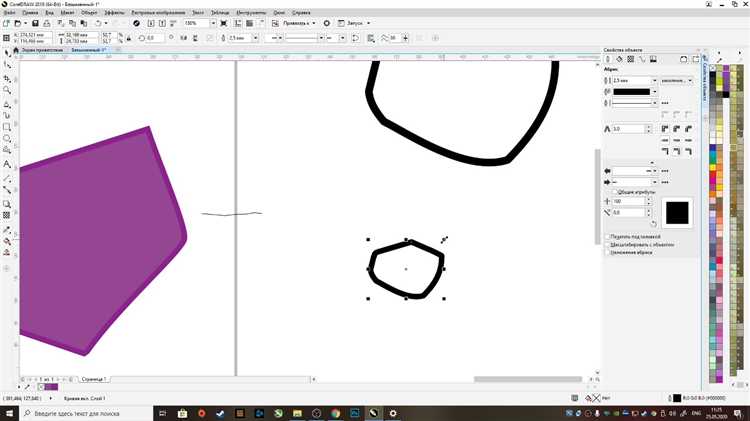The image size is (750, 421).
Task: Open the 'Справка' menu
Action: (301, 12)
